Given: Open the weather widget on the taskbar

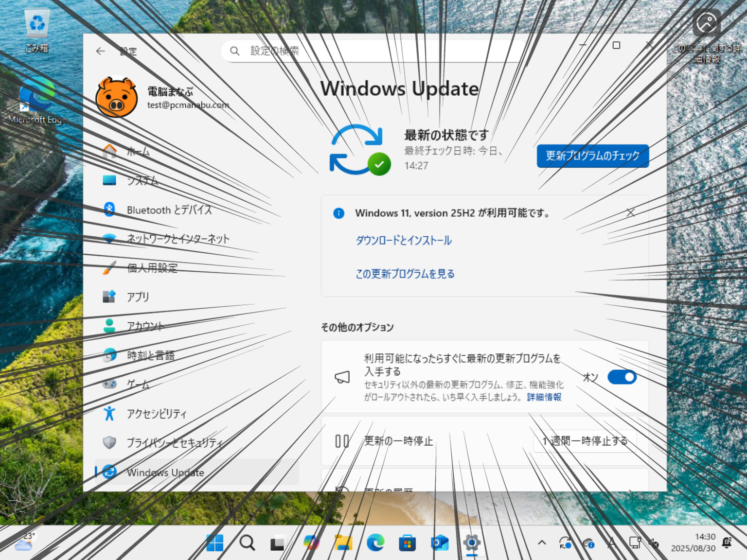Looking at the screenshot, I should coord(24,542).
